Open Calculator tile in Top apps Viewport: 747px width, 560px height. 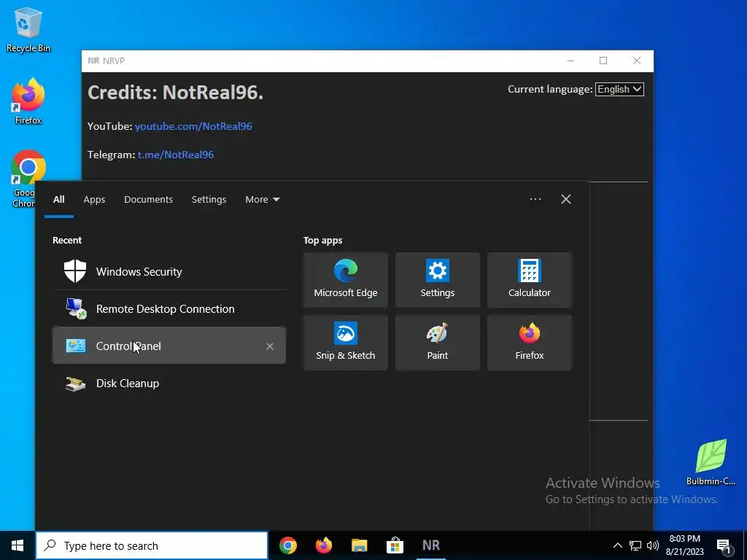point(530,280)
